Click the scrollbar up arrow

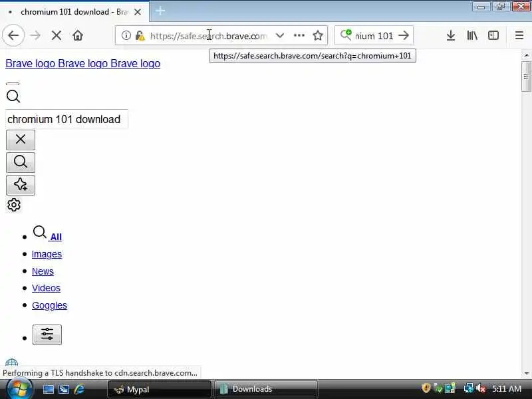526,55
